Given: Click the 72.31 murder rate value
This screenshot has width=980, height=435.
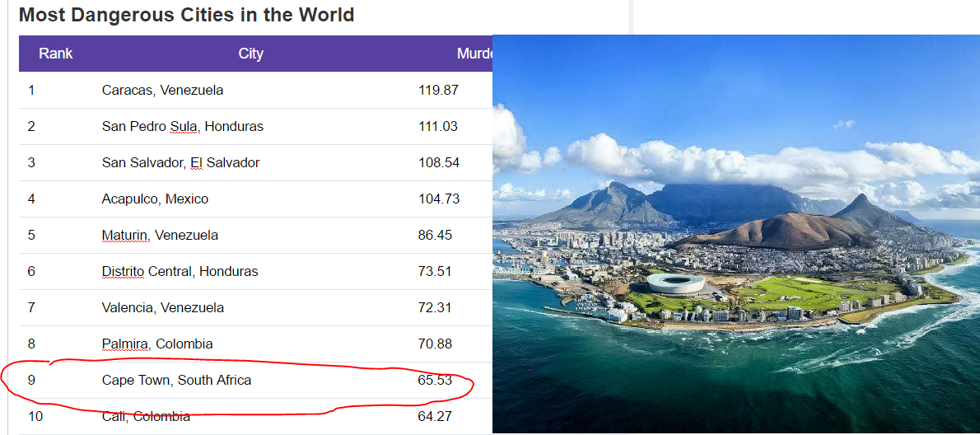Looking at the screenshot, I should click(x=435, y=307).
